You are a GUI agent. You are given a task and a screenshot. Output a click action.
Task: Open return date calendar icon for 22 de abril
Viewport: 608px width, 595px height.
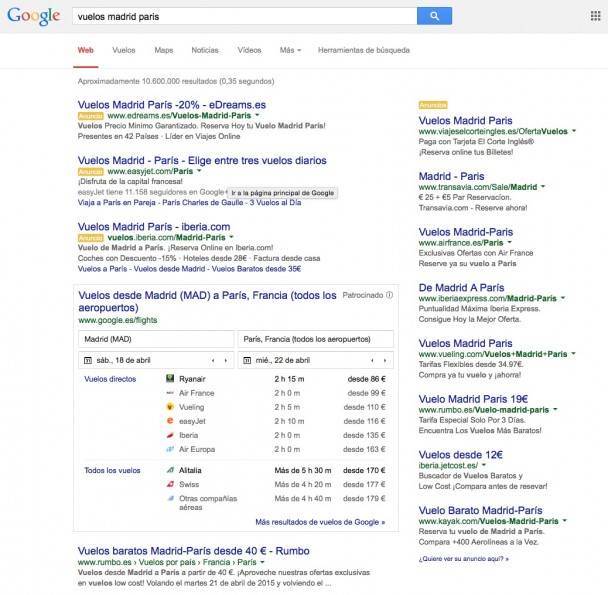tap(247, 360)
